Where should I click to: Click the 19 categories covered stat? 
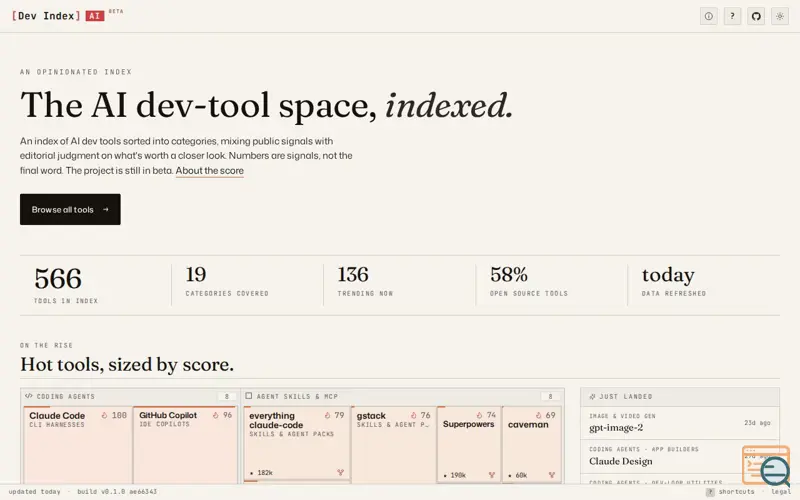point(227,281)
